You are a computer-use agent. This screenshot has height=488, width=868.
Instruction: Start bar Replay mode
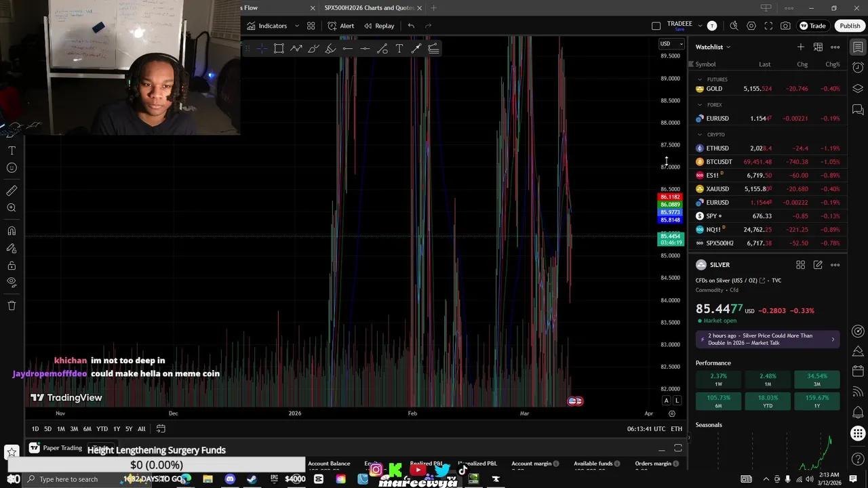pos(379,26)
